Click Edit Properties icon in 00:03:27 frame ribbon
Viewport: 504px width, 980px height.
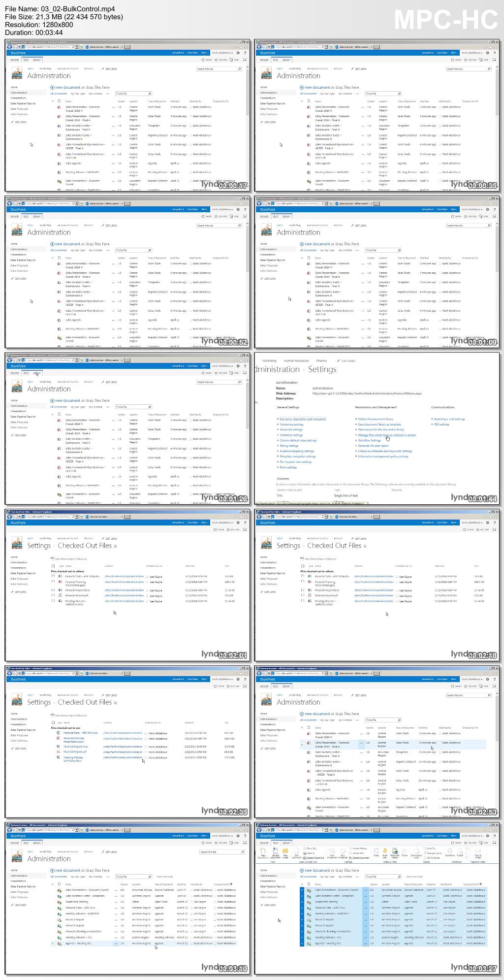pos(343,850)
